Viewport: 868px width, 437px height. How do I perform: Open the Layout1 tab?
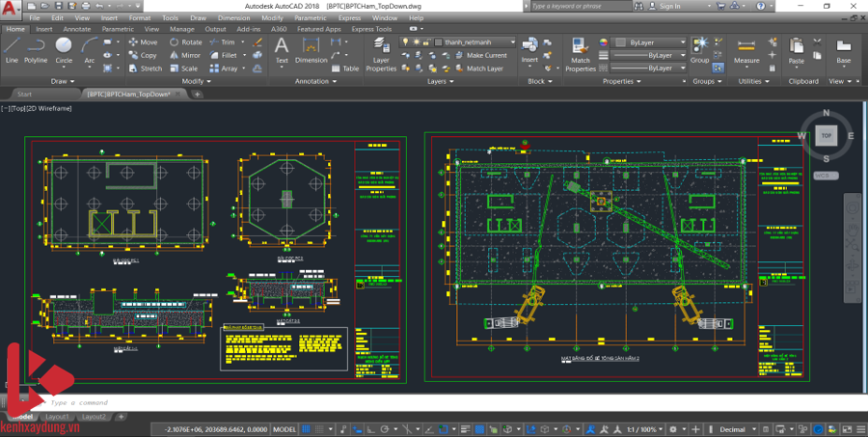click(57, 417)
